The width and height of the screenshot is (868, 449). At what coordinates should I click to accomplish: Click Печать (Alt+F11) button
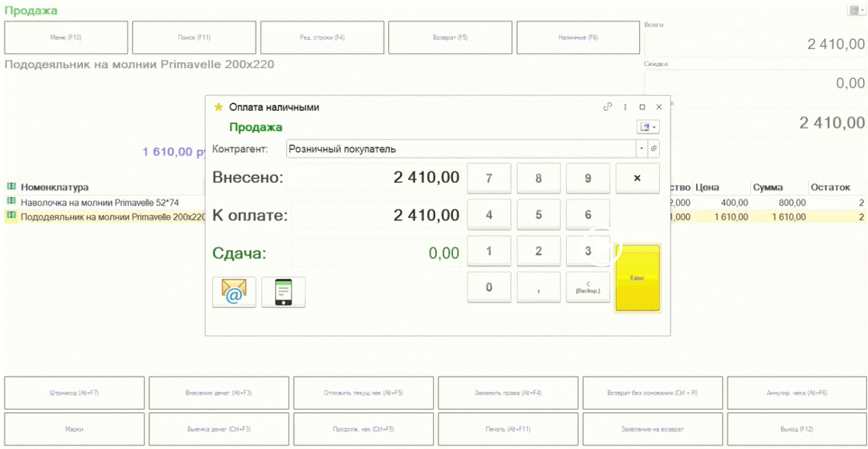(508, 429)
